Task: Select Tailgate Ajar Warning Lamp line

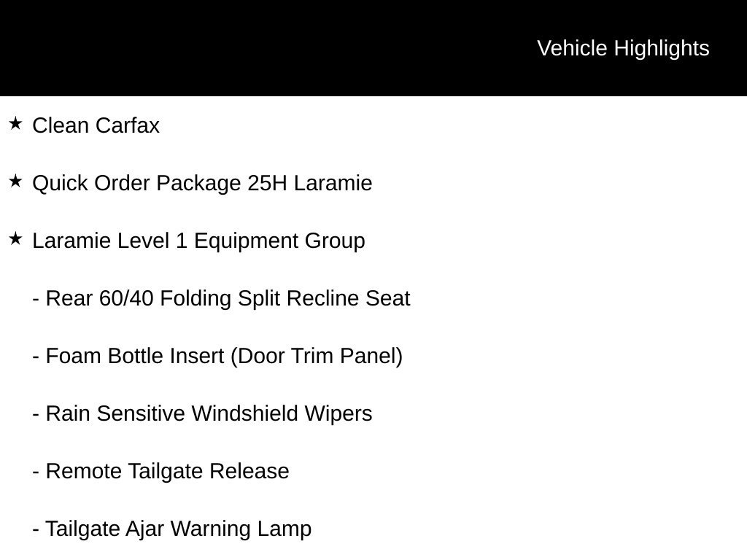Action: [x=172, y=529]
